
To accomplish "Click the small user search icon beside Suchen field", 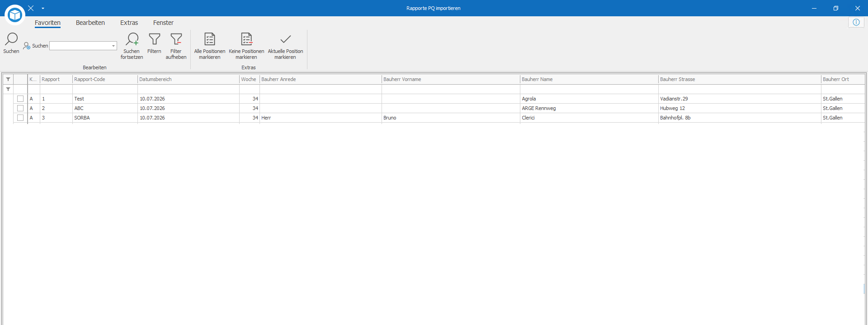I will coord(27,46).
